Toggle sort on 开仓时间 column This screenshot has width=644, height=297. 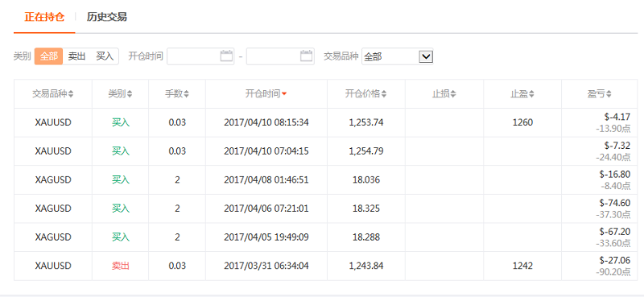tap(266, 94)
